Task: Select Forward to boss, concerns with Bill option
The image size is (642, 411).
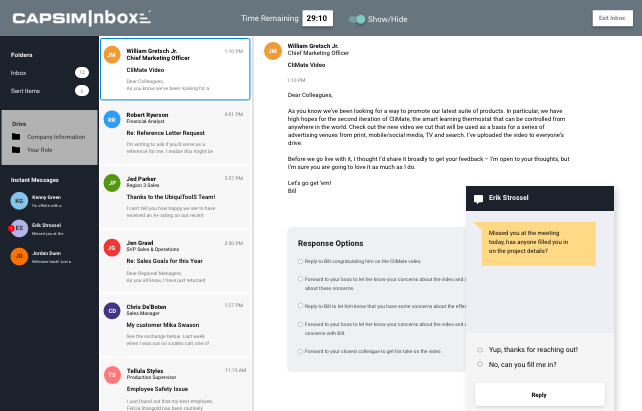Action: (x=301, y=324)
